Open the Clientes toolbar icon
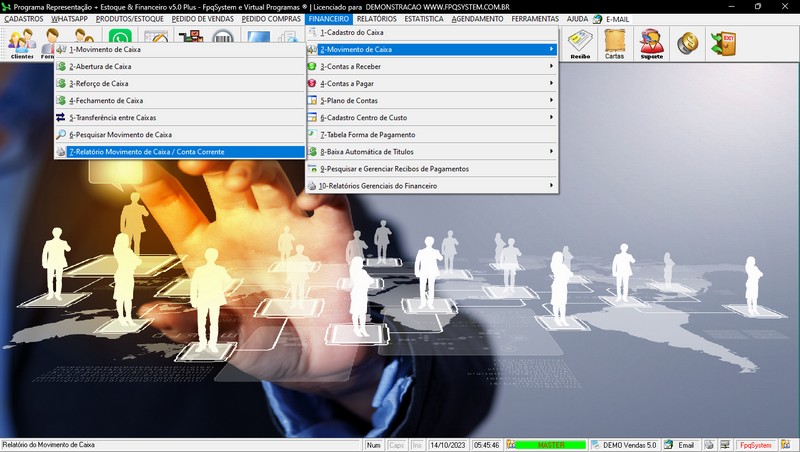Viewport: 800px width, 452px height. [x=22, y=44]
